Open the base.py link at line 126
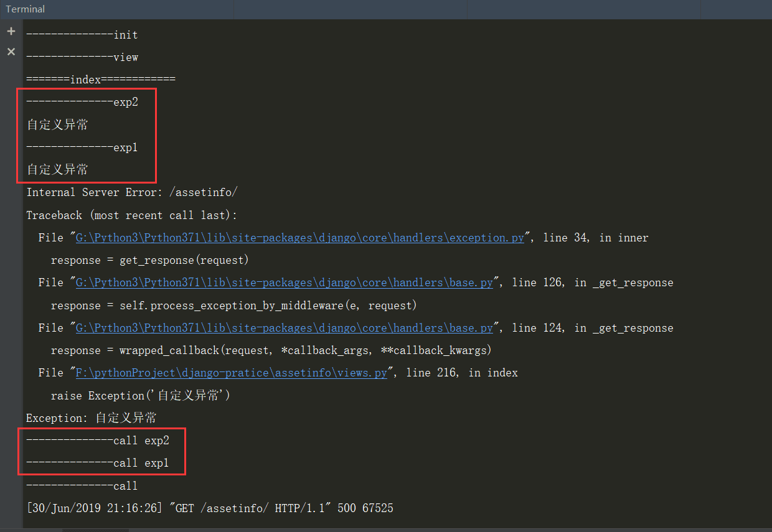The width and height of the screenshot is (772, 532). [x=285, y=282]
